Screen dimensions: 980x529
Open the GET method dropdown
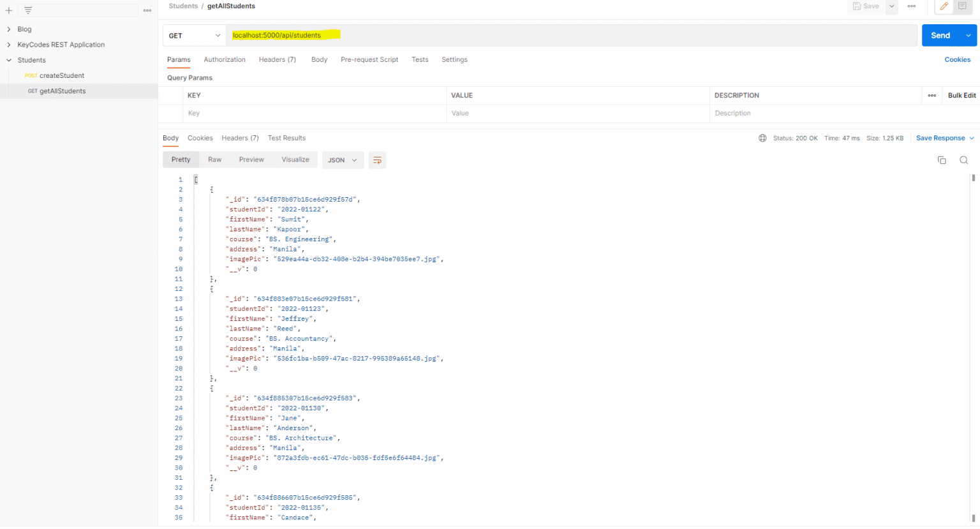(195, 36)
